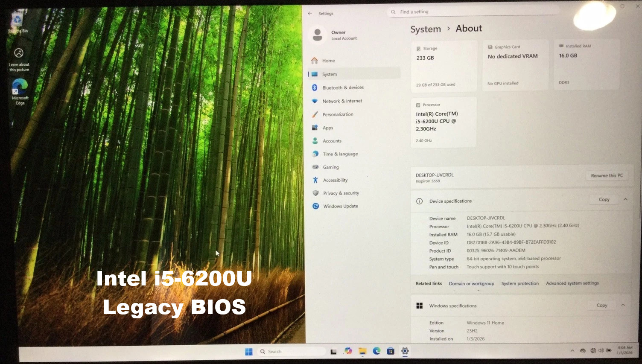Viewport: 642px width, 364px height.
Task: Go back using Settings back arrow
Action: coord(310,14)
